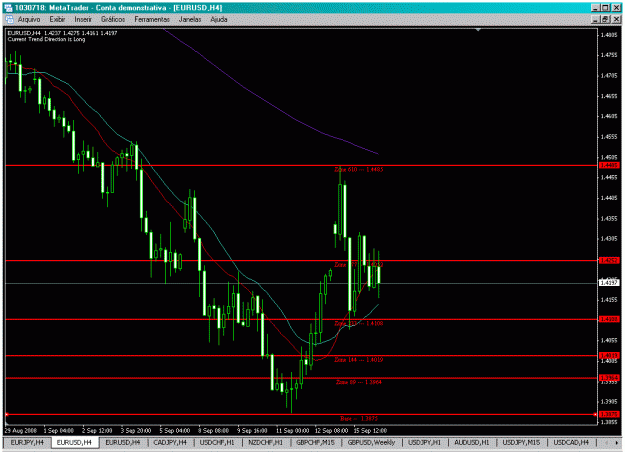Click the 'Zone 144 --- 1.4019' label

point(358,360)
